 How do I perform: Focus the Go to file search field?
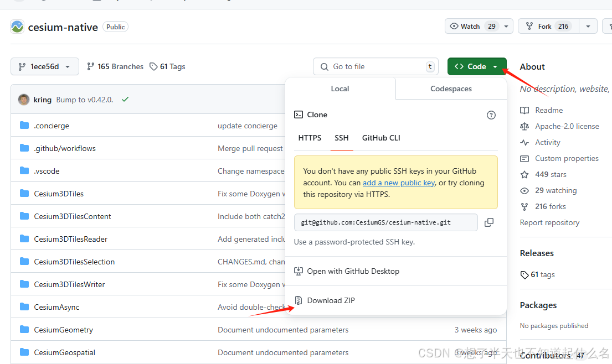click(376, 66)
